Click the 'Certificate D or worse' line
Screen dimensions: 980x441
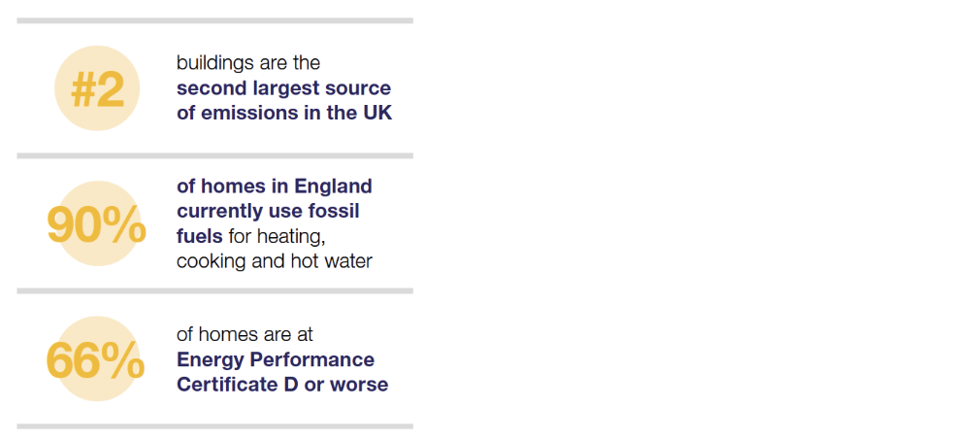282,384
